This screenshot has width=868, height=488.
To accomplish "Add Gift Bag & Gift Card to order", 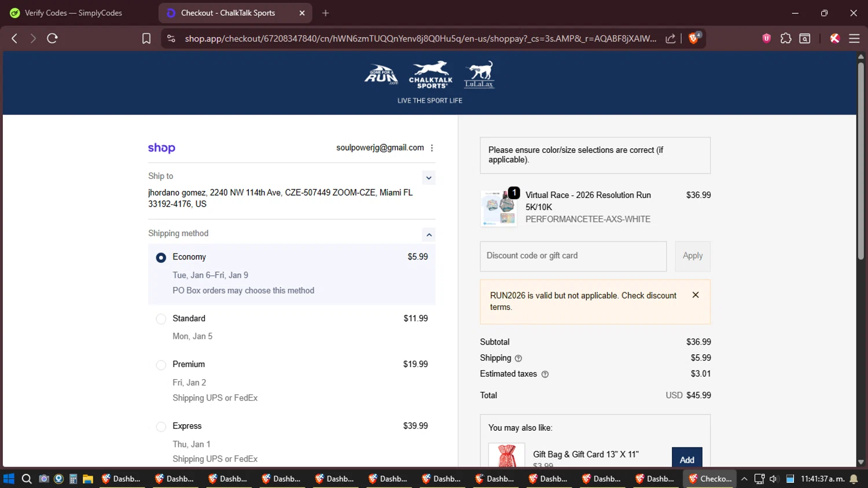I will (x=687, y=457).
